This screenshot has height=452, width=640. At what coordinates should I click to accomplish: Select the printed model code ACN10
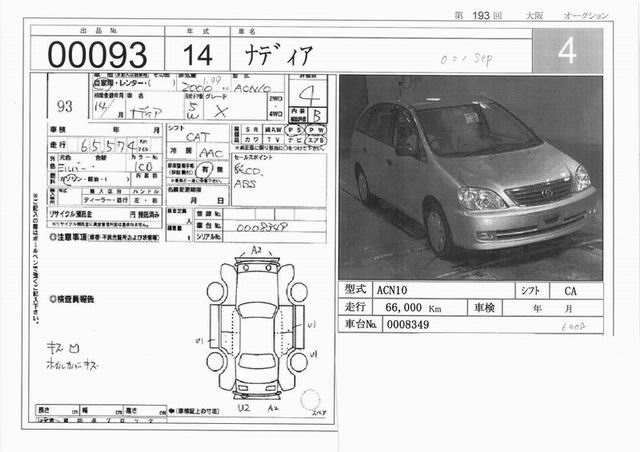coord(392,290)
